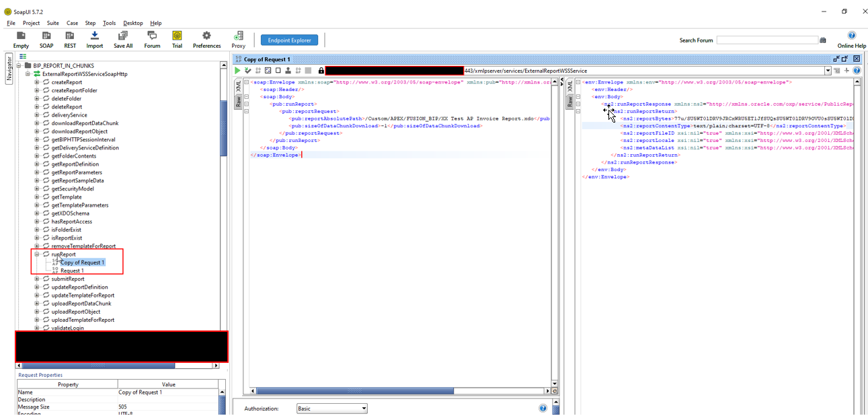Viewport: 868px width, 418px height.
Task: Select Copy of Request 1 in tree
Action: [82, 263]
